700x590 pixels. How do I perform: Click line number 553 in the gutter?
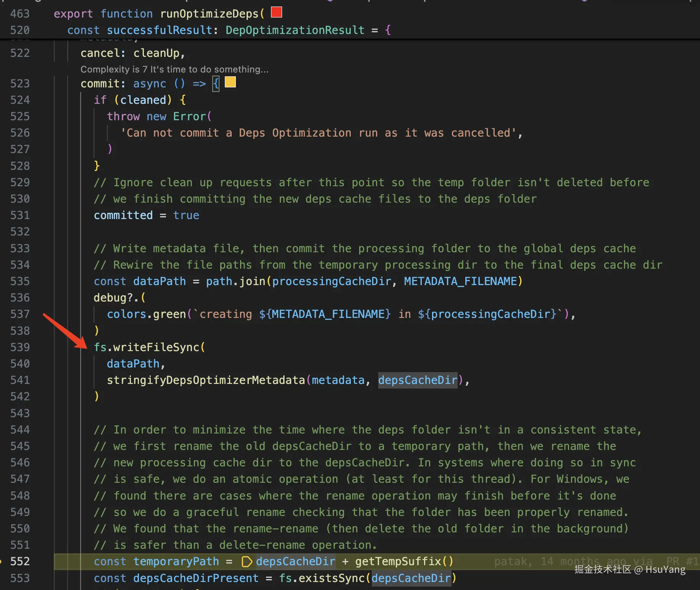(x=20, y=578)
